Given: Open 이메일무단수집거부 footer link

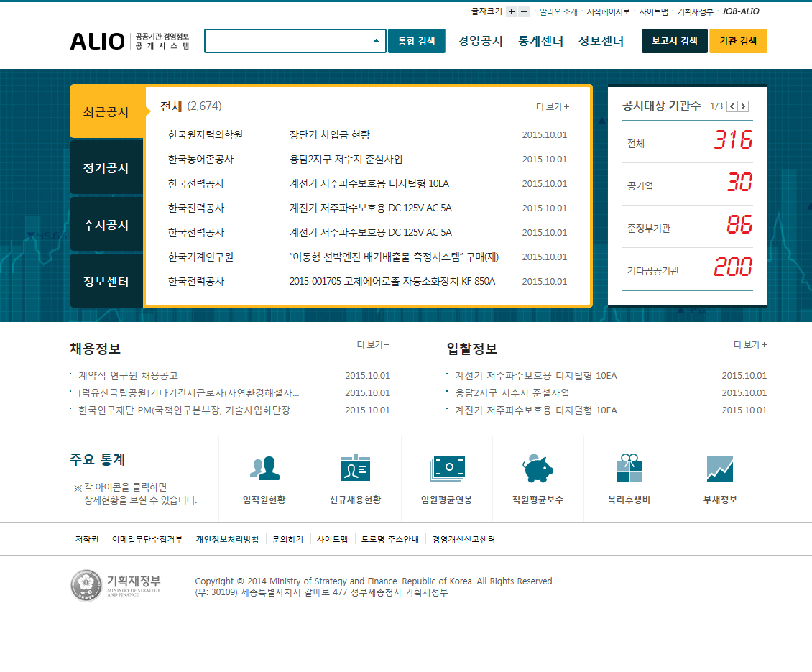Looking at the screenshot, I should (x=147, y=539).
